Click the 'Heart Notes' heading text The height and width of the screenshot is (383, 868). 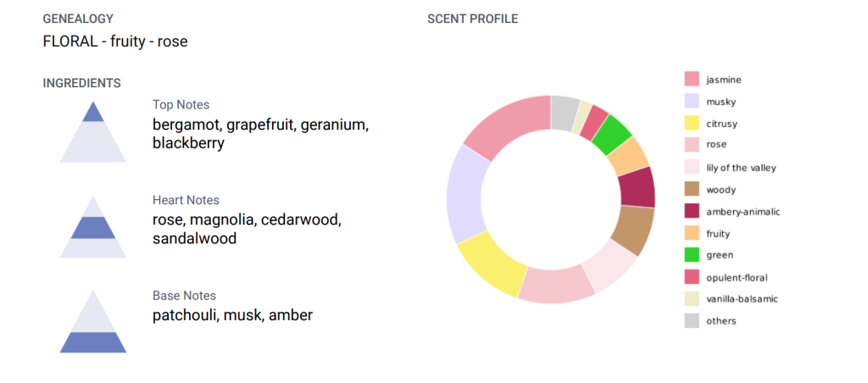(x=186, y=200)
